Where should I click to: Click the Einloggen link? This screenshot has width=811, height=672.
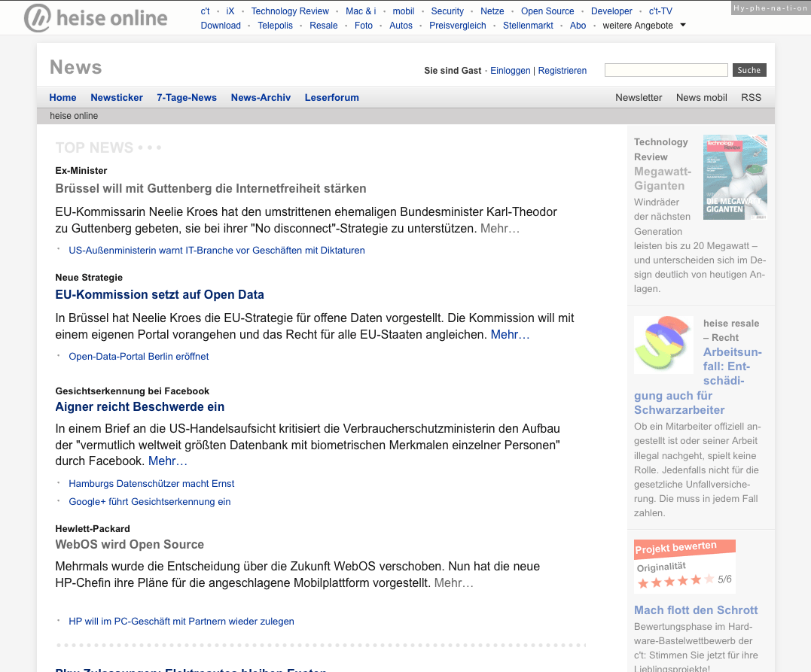(x=510, y=70)
